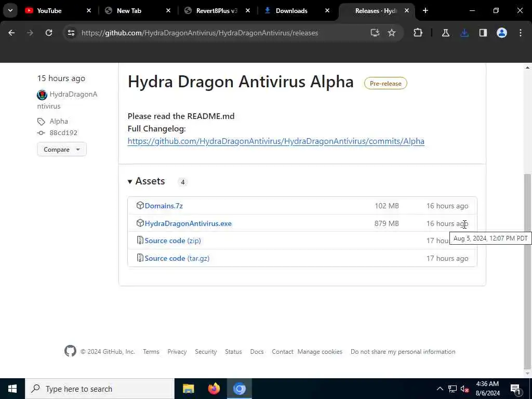The image size is (532, 399).
Task: Download Domains.7z asset
Action: (164, 206)
